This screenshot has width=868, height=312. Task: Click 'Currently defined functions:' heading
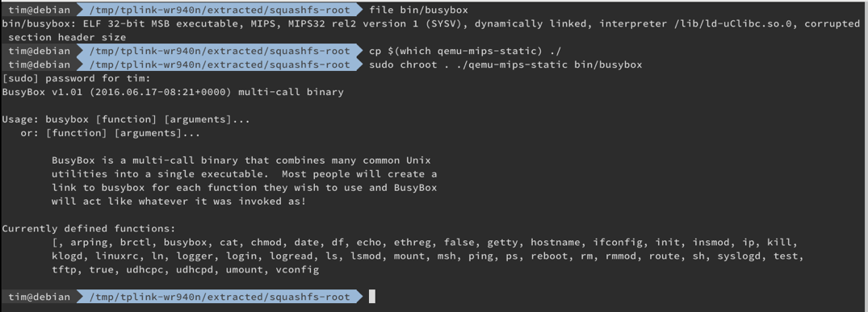point(89,228)
